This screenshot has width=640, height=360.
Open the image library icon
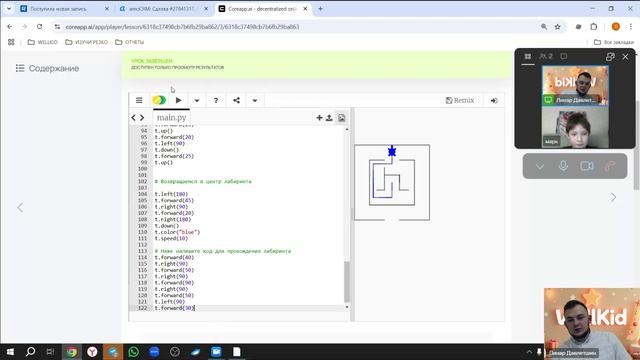[x=342, y=118]
